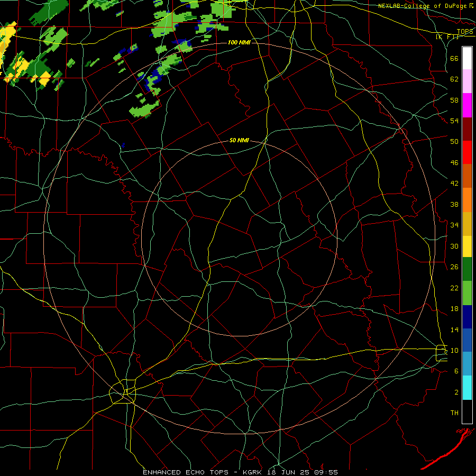Screen dimensions: 476x476
Task: Click the dark red 50-54 kft color segment
Action: [x=467, y=129]
